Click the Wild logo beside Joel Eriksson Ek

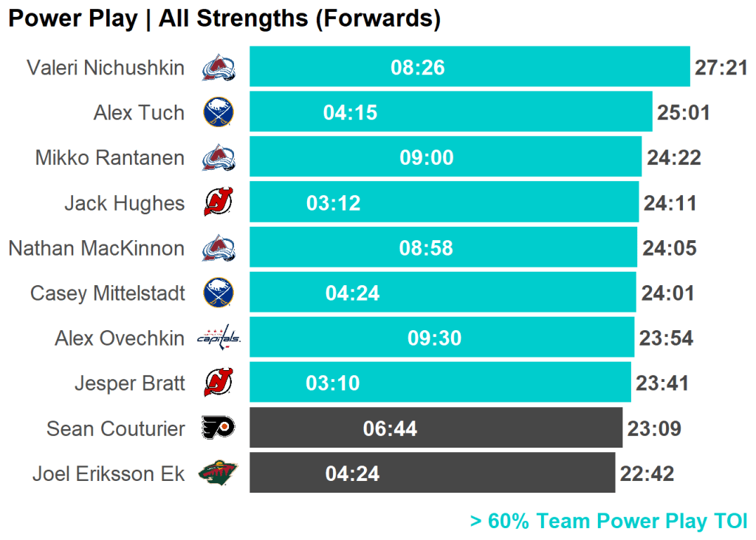219,474
